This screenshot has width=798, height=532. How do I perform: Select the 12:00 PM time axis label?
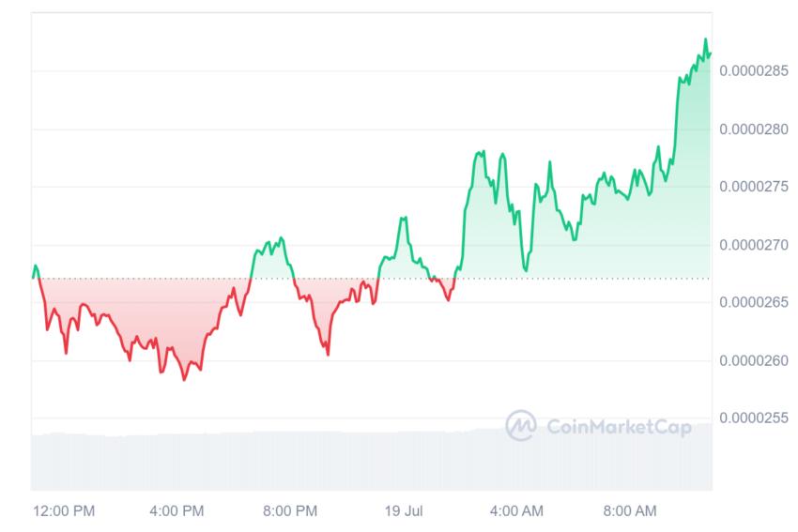pyautogui.click(x=64, y=510)
